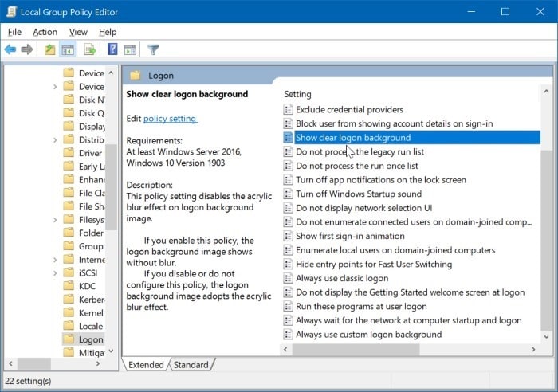Click the icon beside Turn off Windows Startup sound
558x392 pixels.
[x=288, y=194]
